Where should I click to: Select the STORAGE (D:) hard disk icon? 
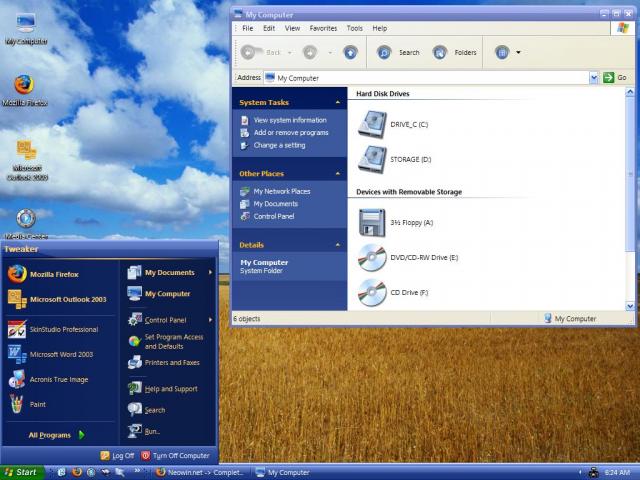372,159
